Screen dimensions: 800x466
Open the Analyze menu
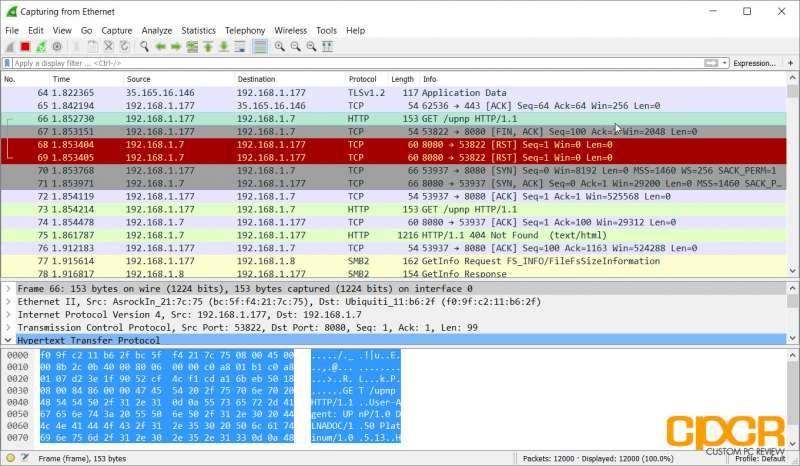[157, 31]
